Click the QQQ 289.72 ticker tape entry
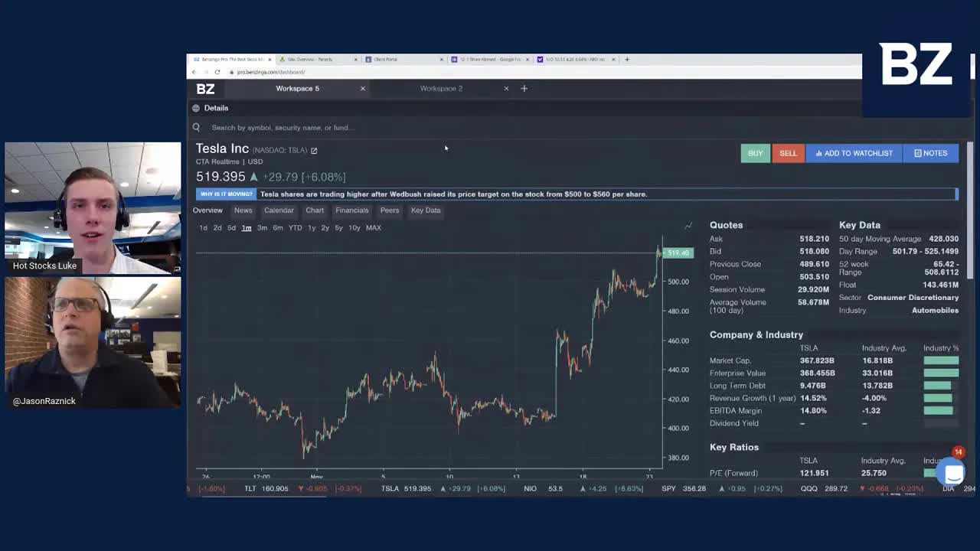 pyautogui.click(x=862, y=488)
